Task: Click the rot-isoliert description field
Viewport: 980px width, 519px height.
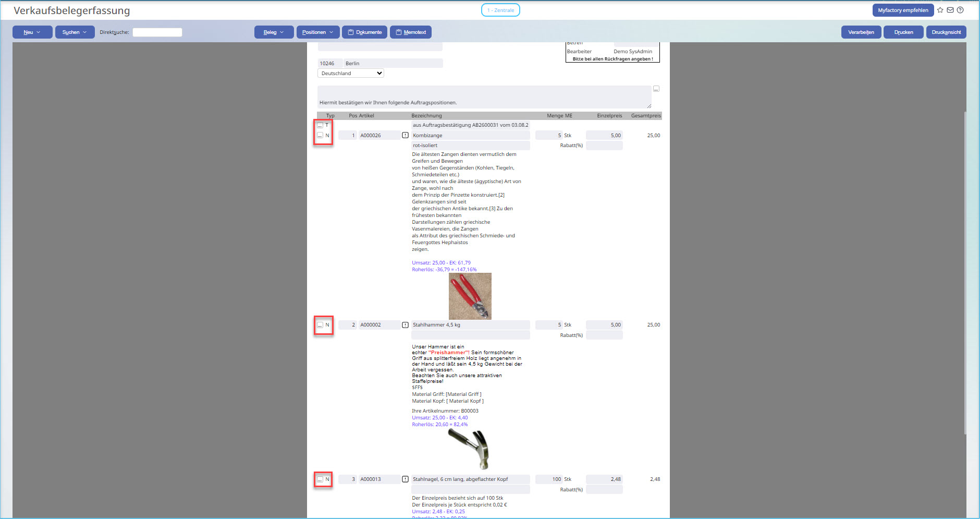Action: click(x=471, y=146)
